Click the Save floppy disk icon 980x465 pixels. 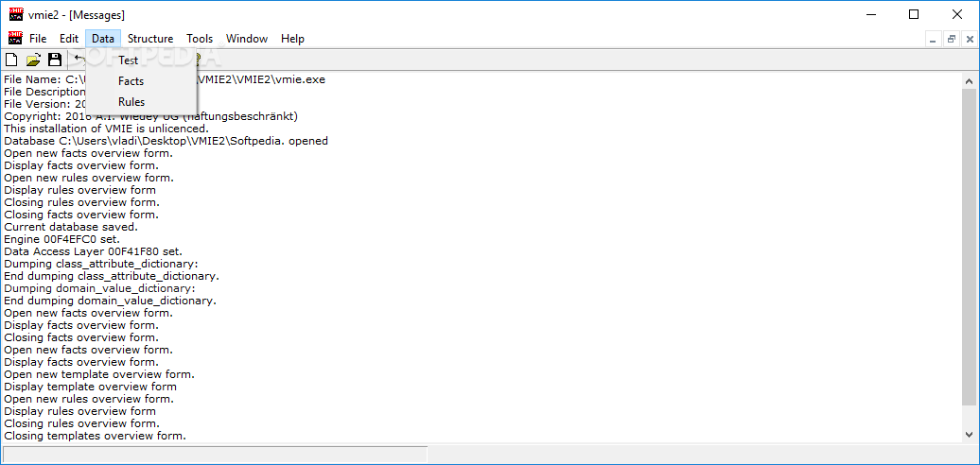(55, 60)
